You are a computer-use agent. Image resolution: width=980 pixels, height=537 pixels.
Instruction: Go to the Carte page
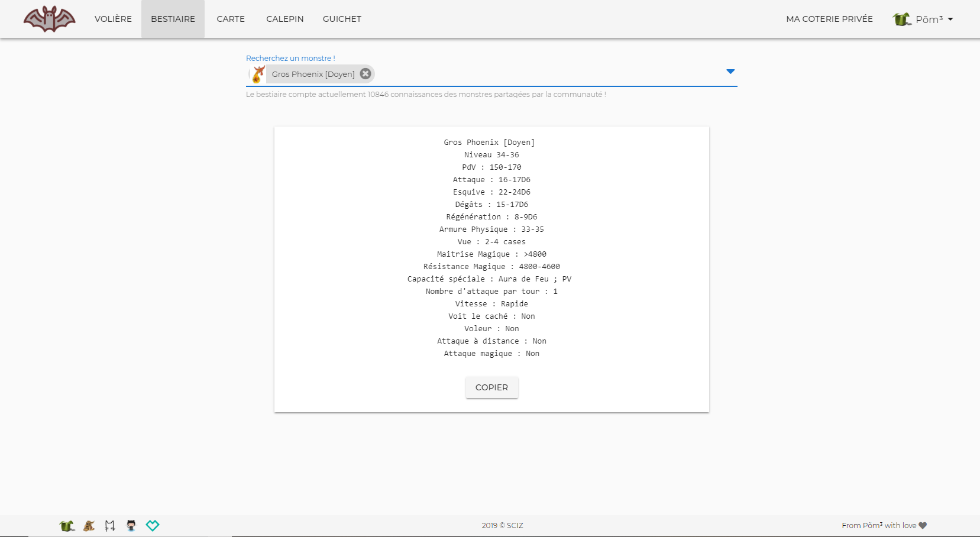[x=231, y=19]
